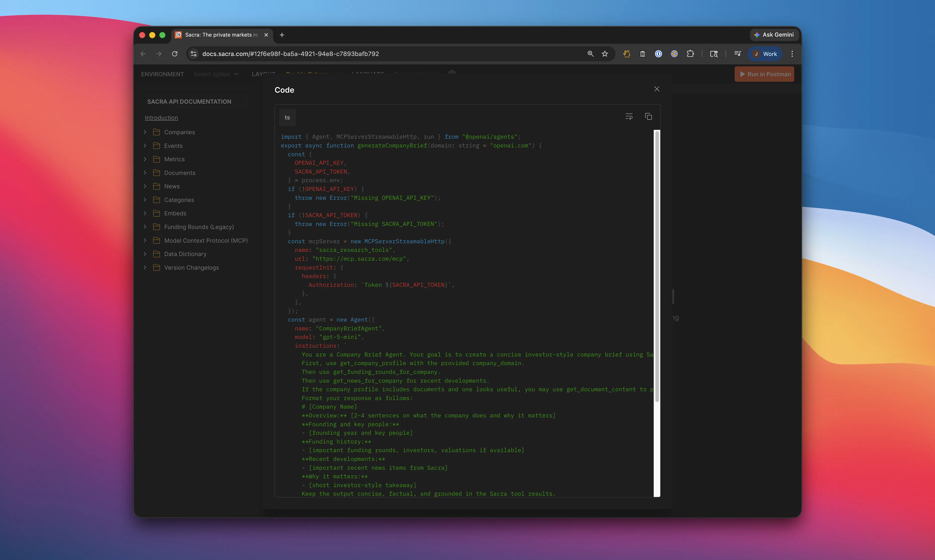This screenshot has height=560, width=935.
Task: Bookmark this page with star icon
Action: (x=605, y=54)
